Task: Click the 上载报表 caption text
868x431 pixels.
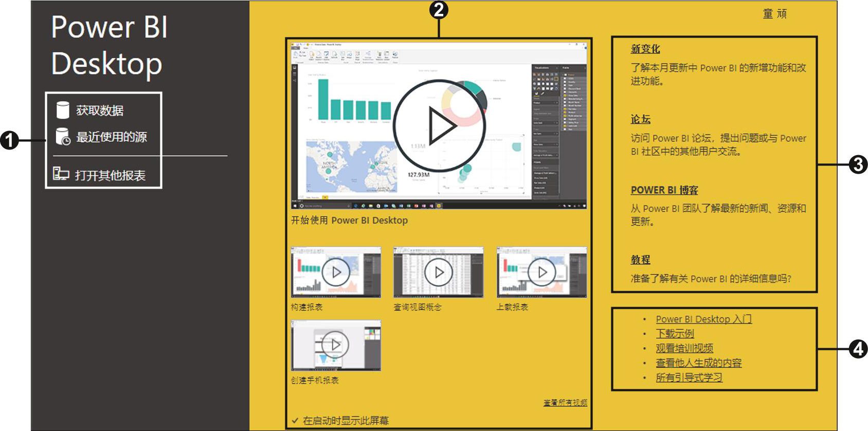Action: (513, 307)
